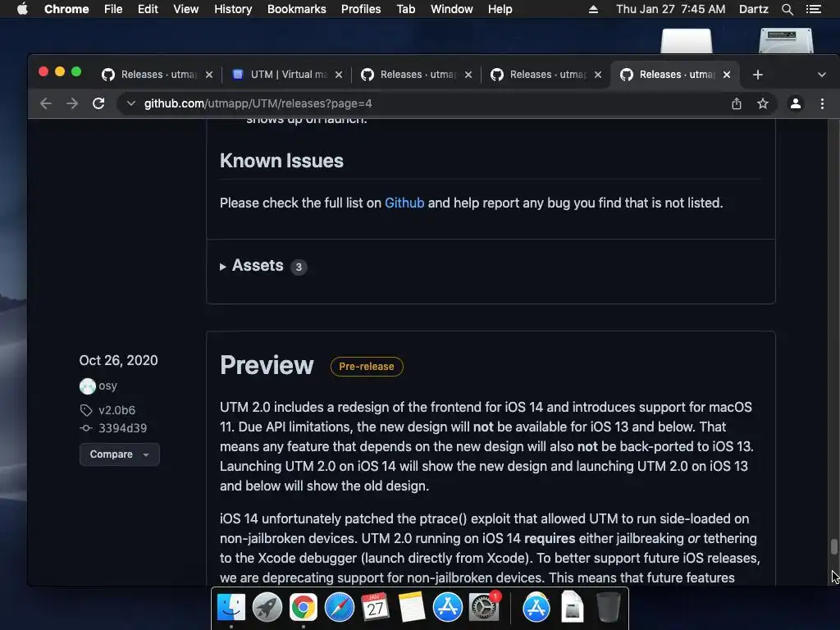
Task: Open Calendar from the Dock
Action: pyautogui.click(x=376, y=608)
